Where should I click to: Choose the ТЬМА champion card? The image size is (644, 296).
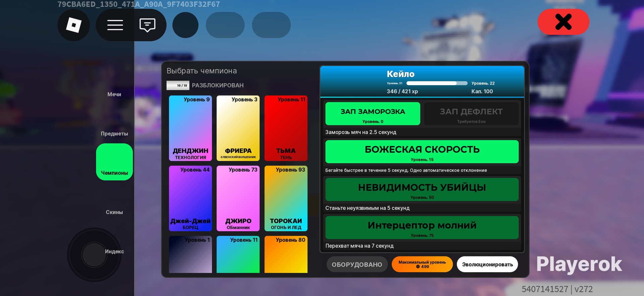[x=286, y=128]
